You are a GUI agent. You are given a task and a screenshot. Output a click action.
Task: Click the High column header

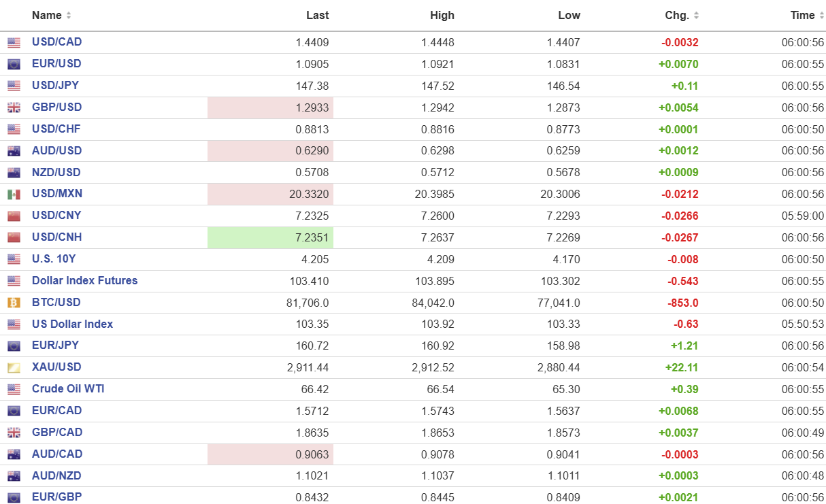[x=442, y=16]
